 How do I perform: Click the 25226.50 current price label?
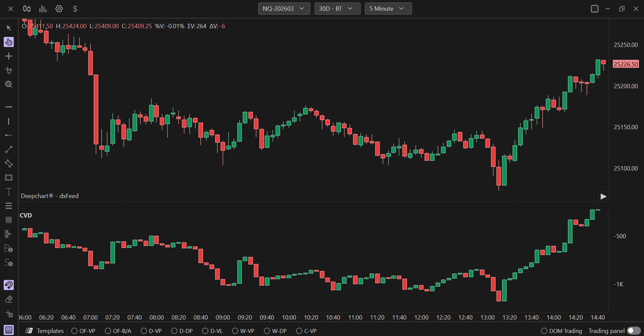tap(626, 64)
